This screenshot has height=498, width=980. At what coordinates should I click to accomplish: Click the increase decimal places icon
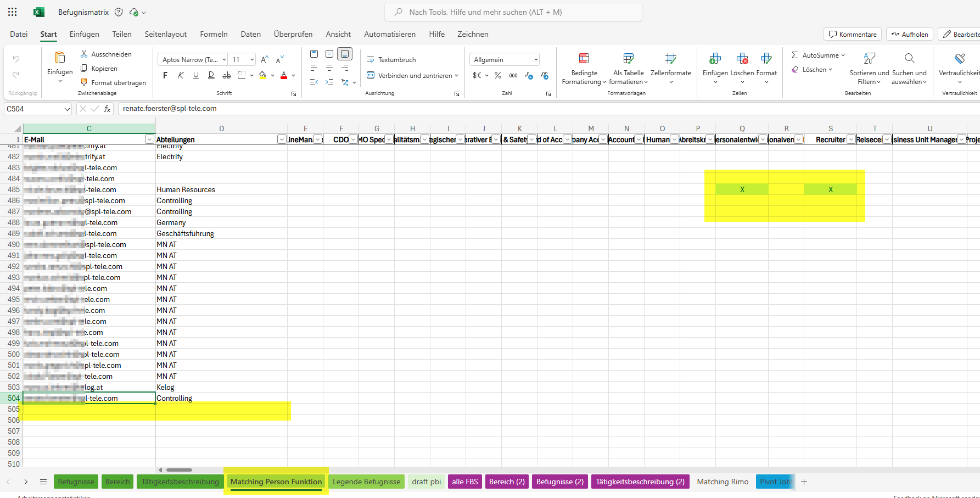(529, 75)
